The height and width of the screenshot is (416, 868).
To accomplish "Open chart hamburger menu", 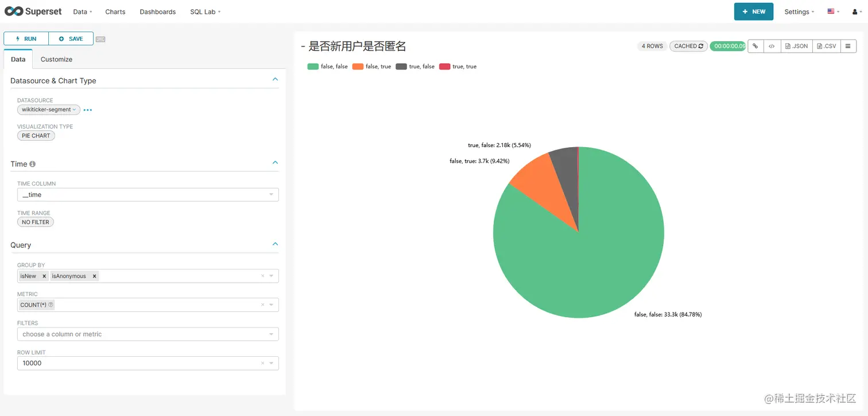I will pos(848,46).
